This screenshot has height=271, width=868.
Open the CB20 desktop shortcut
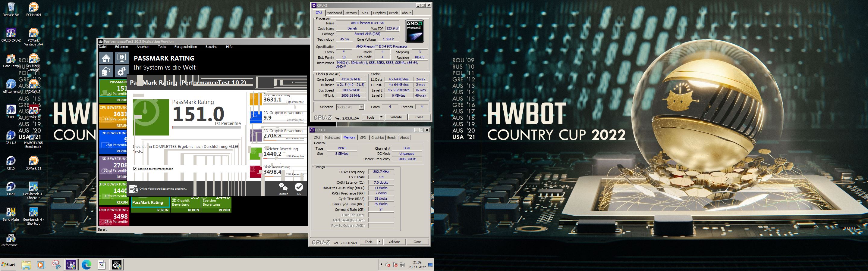(11, 188)
